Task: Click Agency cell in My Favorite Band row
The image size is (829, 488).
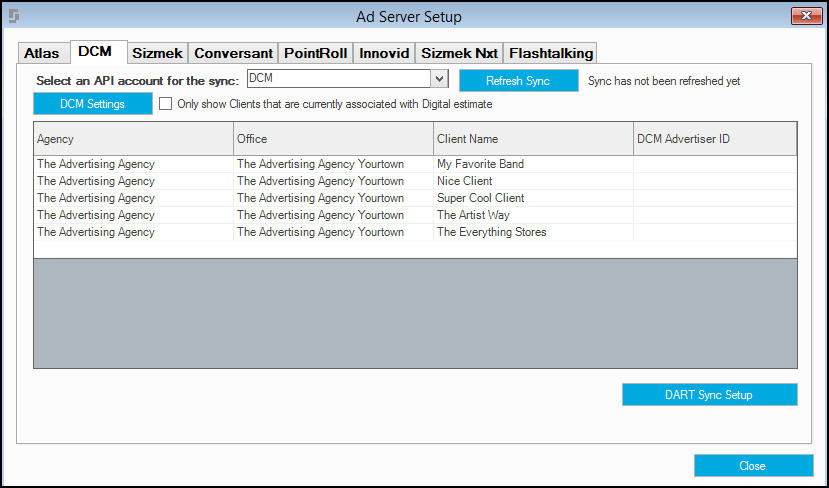Action: pos(133,164)
